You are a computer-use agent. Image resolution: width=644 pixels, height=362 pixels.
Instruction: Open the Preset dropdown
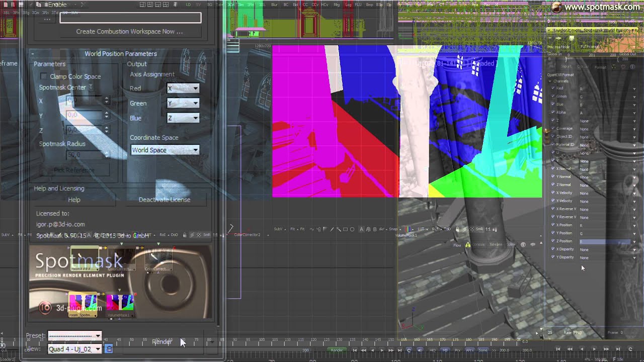[x=74, y=336]
